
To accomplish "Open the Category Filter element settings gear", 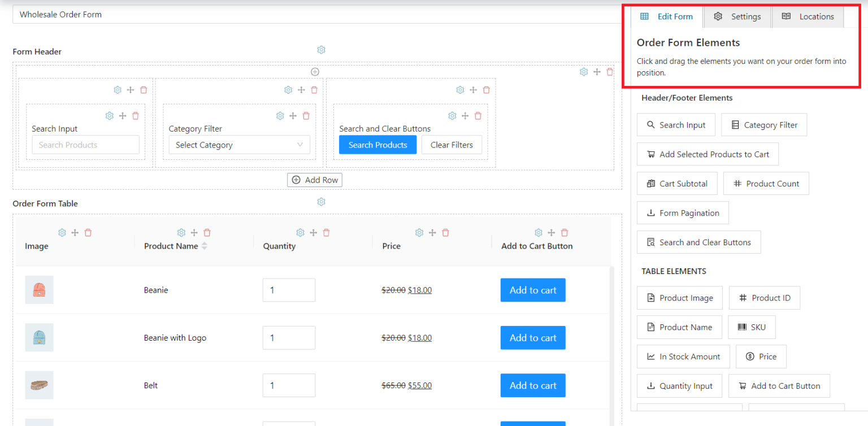I will (x=280, y=115).
